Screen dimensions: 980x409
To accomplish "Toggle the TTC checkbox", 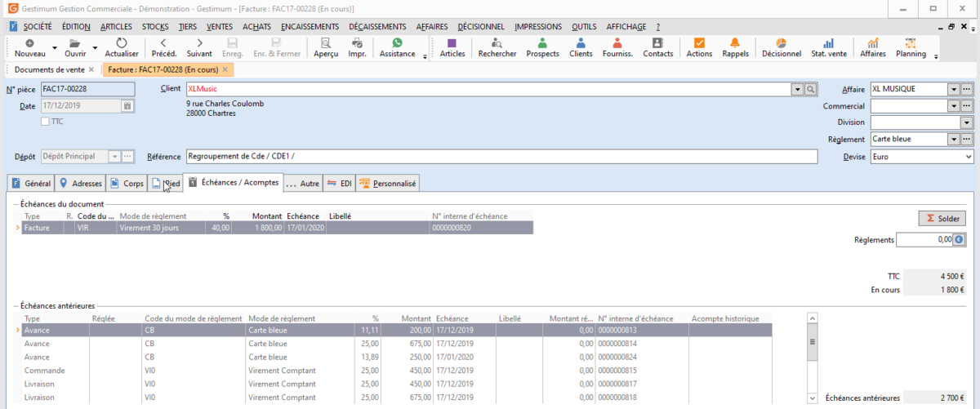I will click(x=45, y=122).
